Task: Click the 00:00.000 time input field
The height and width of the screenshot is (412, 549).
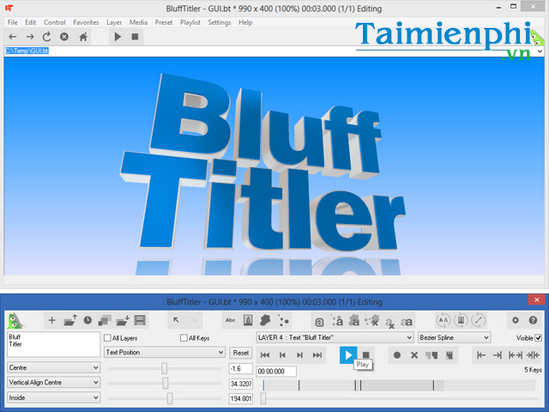Action: click(277, 371)
